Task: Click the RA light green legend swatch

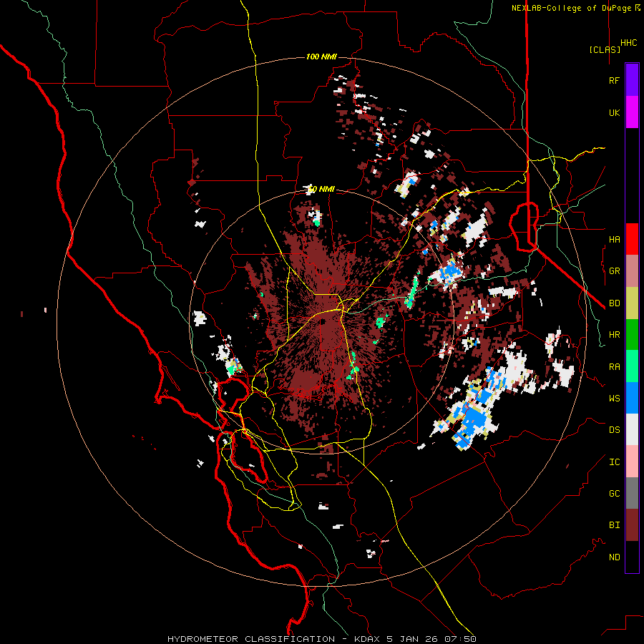Action: [632, 366]
